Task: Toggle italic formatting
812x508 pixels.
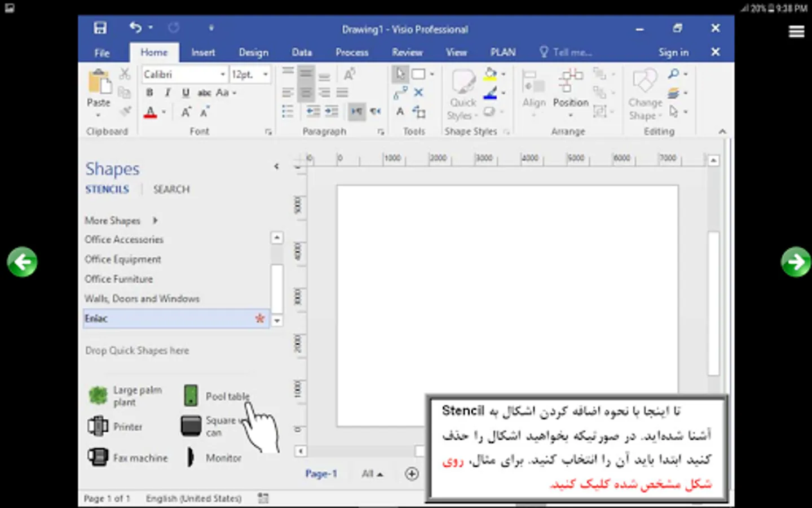Action: click(x=167, y=93)
